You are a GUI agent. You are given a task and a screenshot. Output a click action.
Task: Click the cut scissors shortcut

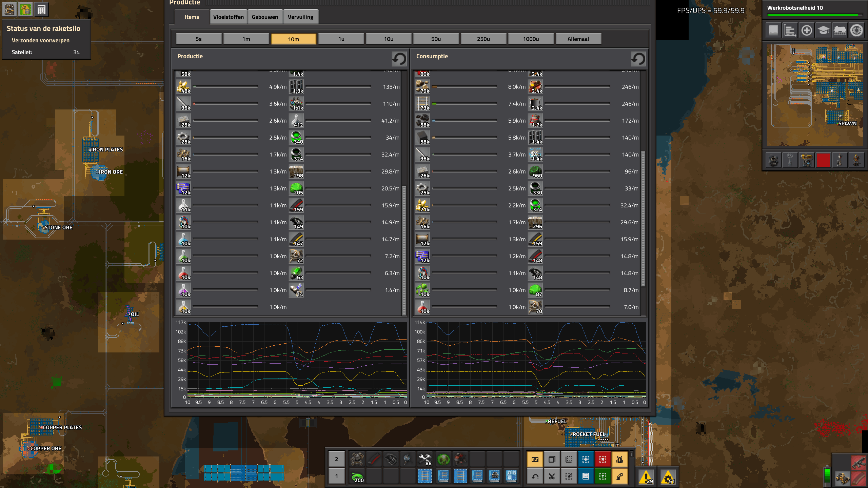pyautogui.click(x=552, y=476)
